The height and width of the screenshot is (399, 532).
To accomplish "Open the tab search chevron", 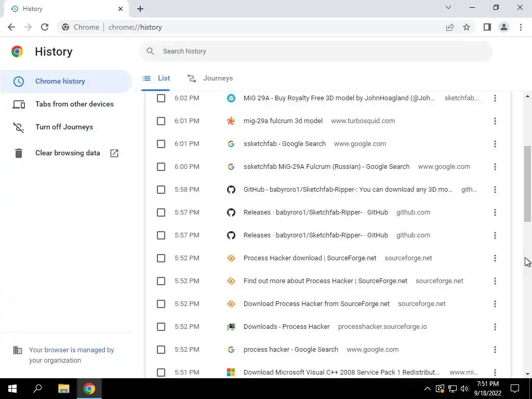I will (x=448, y=7).
